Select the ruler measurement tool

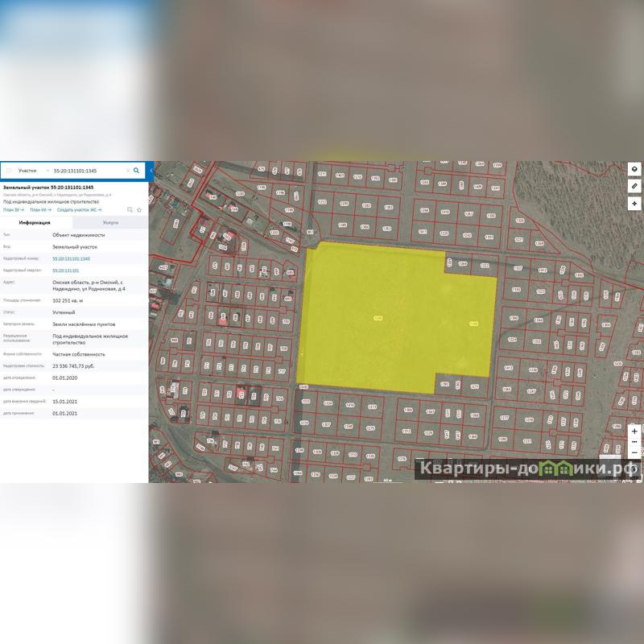point(634,186)
